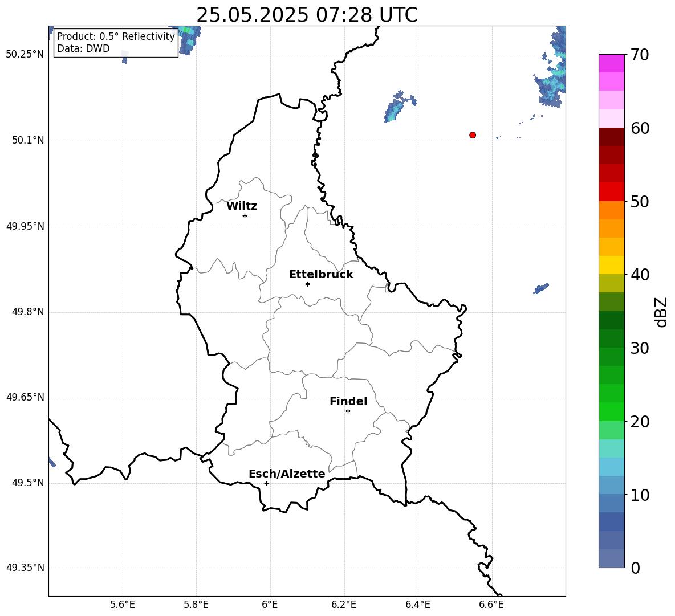Image resolution: width=675 pixels, height=616 pixels.
Task: Click the dark blue colorbar segment just above 0
Action: click(612, 558)
